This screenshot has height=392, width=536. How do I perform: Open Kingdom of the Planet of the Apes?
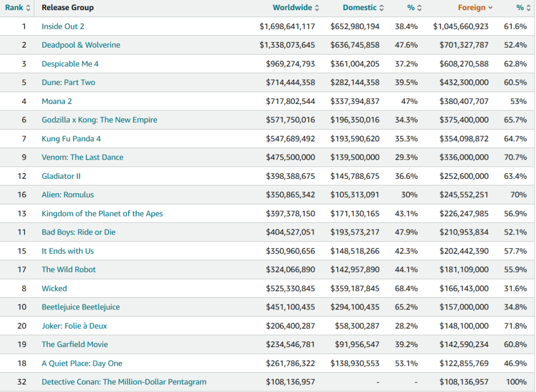click(102, 214)
